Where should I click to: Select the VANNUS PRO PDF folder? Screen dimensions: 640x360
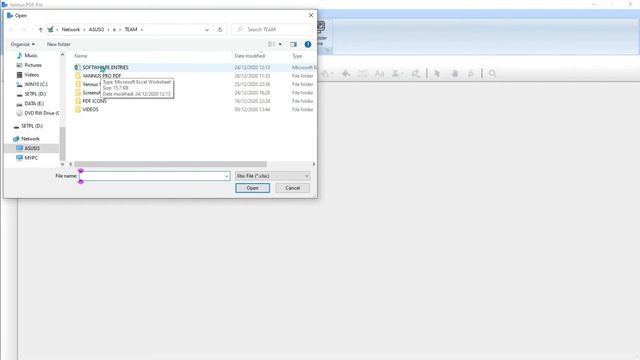(102, 76)
